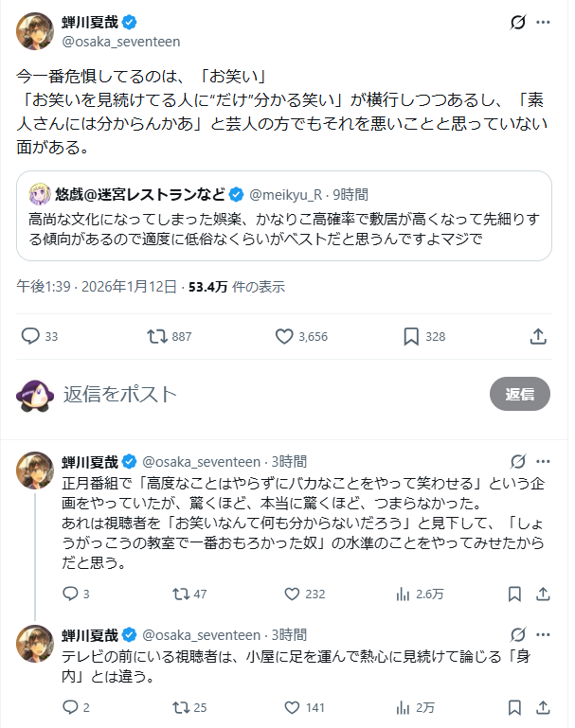Open 蝉川夏哉 profile avatar at top

[35, 31]
